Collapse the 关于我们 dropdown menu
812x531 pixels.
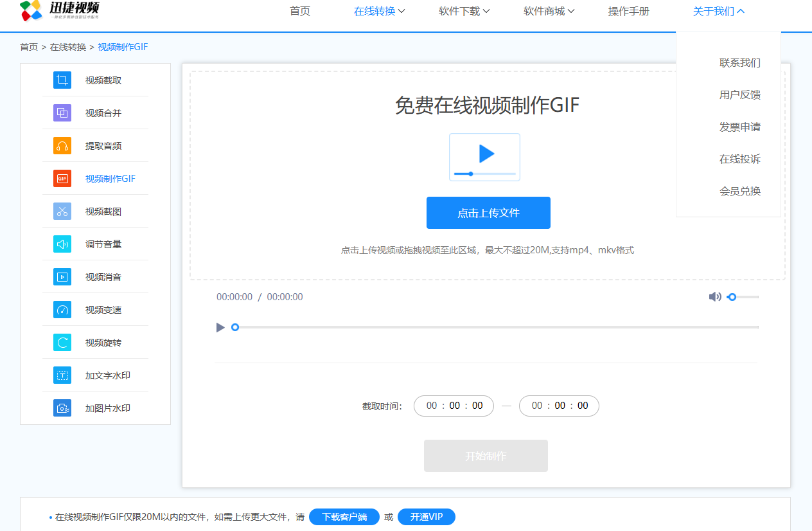click(x=718, y=11)
